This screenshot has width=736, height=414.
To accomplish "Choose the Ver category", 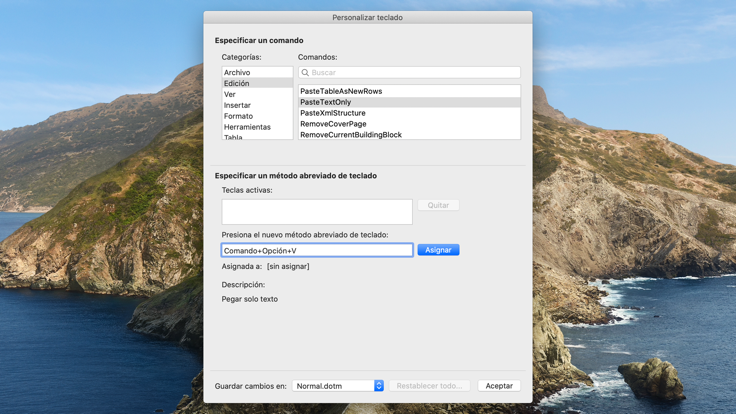I will 257,94.
